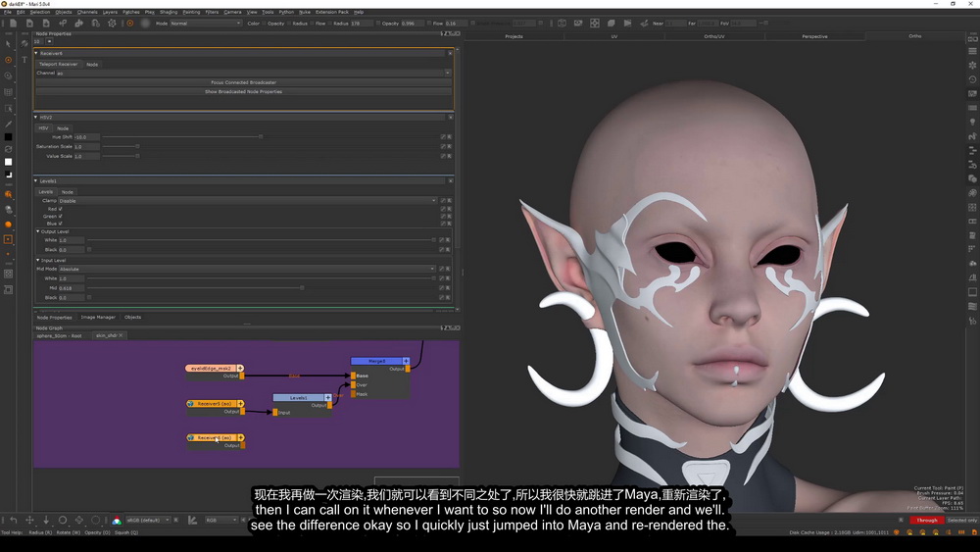Image resolution: width=980 pixels, height=552 pixels.
Task: Click the undo arrow in bottom toolbar
Action: click(x=13, y=520)
